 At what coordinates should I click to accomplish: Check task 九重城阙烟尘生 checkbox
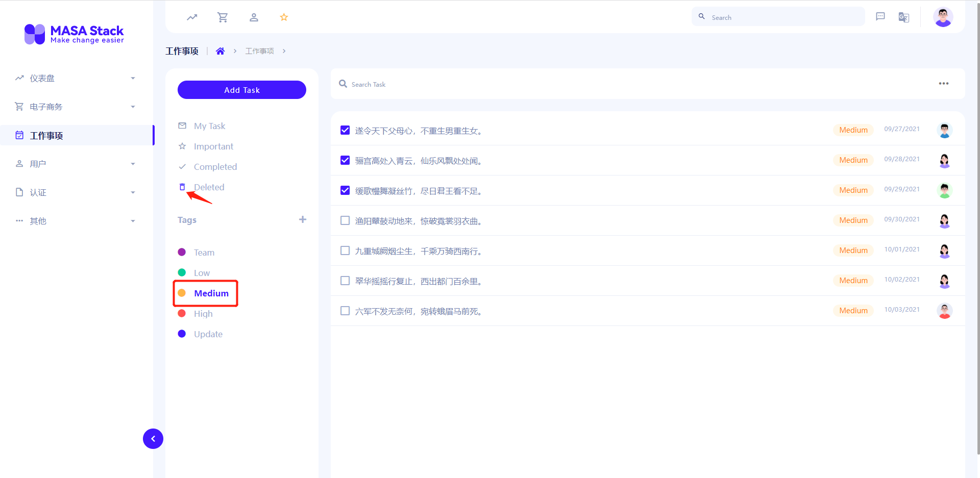coord(345,250)
